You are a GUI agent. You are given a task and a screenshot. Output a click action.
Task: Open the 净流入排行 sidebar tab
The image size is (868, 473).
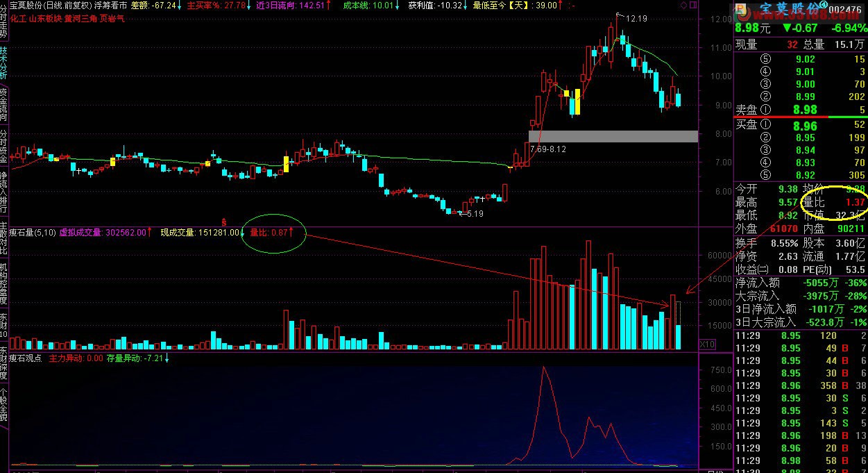click(3, 192)
